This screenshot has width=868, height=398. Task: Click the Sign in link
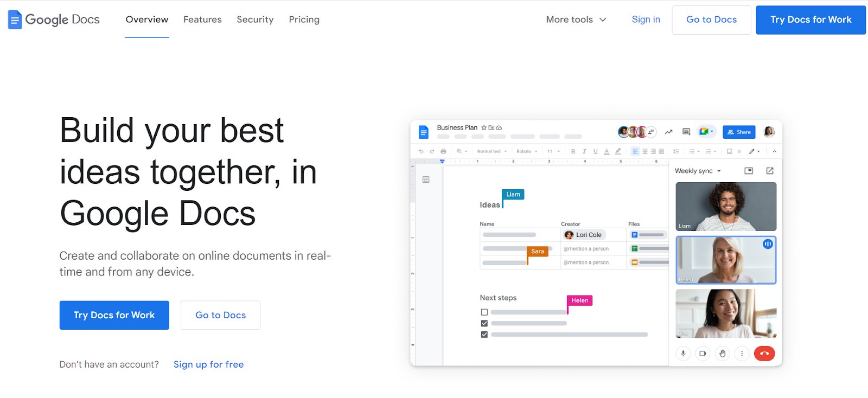tap(646, 20)
